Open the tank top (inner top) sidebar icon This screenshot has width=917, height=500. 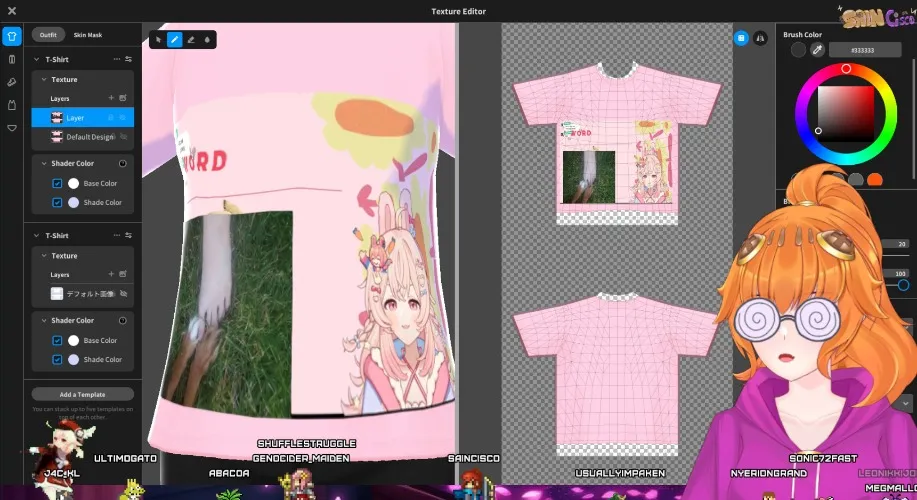point(12,105)
